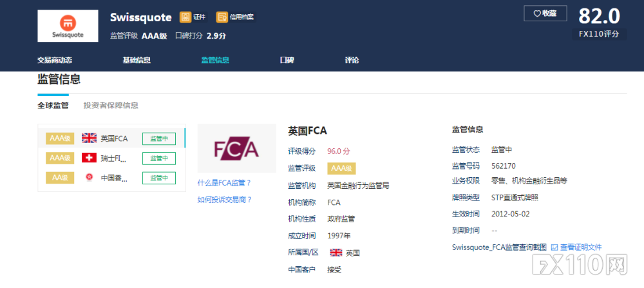The width and height of the screenshot is (644, 288).
Task: Switch to the 基础信息 tab
Action: [137, 60]
